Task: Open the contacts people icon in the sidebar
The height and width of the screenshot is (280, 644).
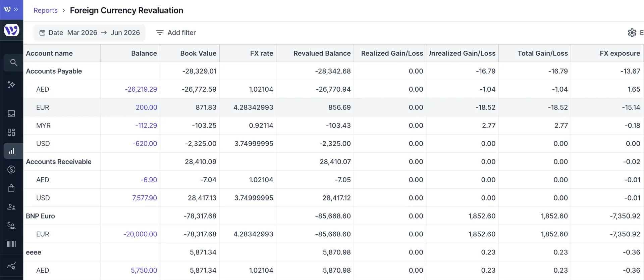Action: click(x=11, y=207)
